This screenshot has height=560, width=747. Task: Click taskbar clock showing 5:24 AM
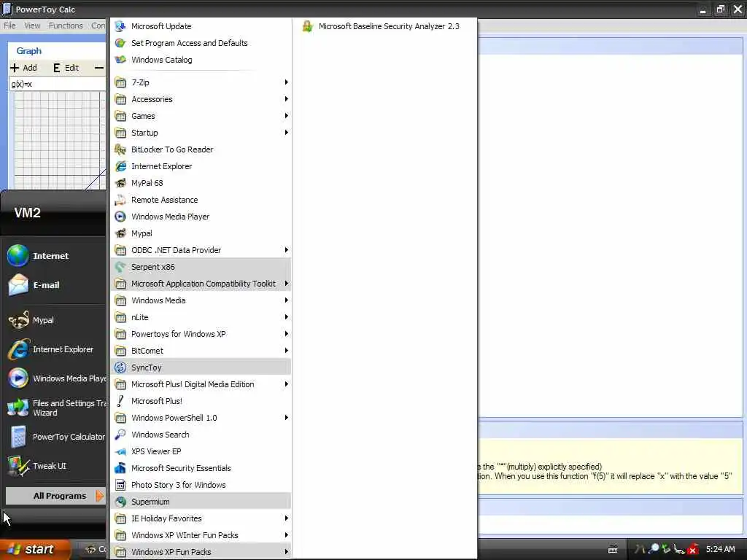point(720,549)
